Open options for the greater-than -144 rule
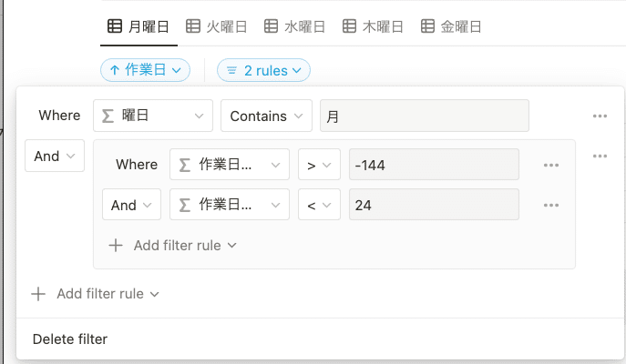The height and width of the screenshot is (364, 626). pyautogui.click(x=550, y=166)
